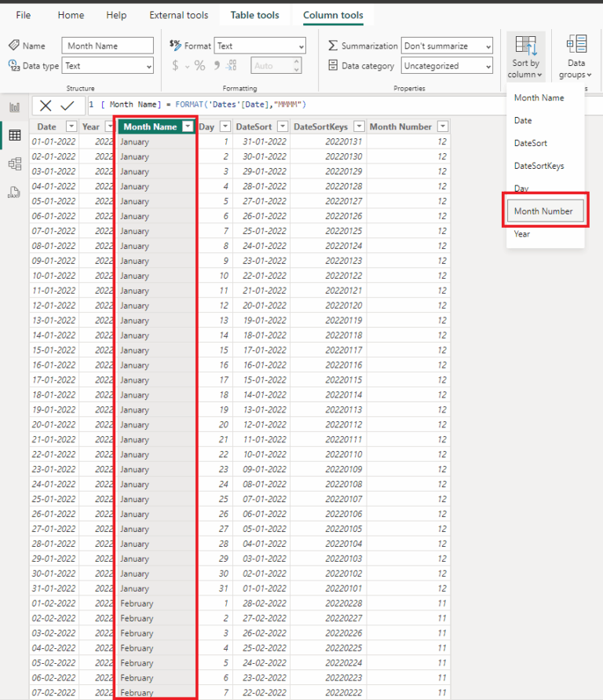Apply percentage format icon

(x=199, y=66)
